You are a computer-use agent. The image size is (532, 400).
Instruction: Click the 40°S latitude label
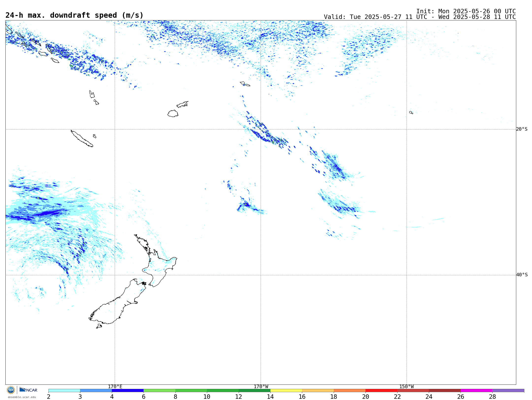(522, 275)
